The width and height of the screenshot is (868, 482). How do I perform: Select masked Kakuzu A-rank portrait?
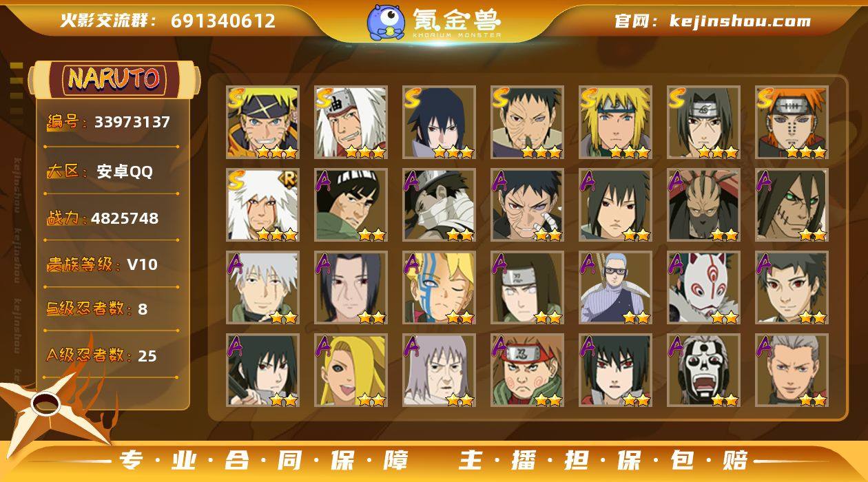tap(703, 205)
